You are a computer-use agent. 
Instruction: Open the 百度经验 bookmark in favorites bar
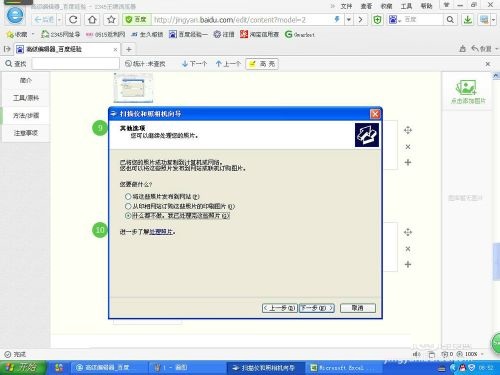[188, 34]
